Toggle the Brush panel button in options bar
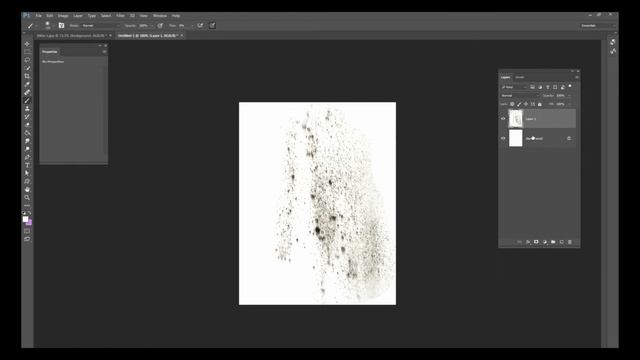This screenshot has height=360, width=640. (61, 25)
